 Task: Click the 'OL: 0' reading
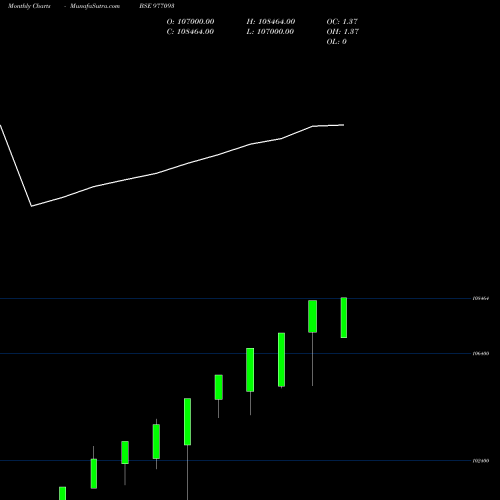[336, 42]
